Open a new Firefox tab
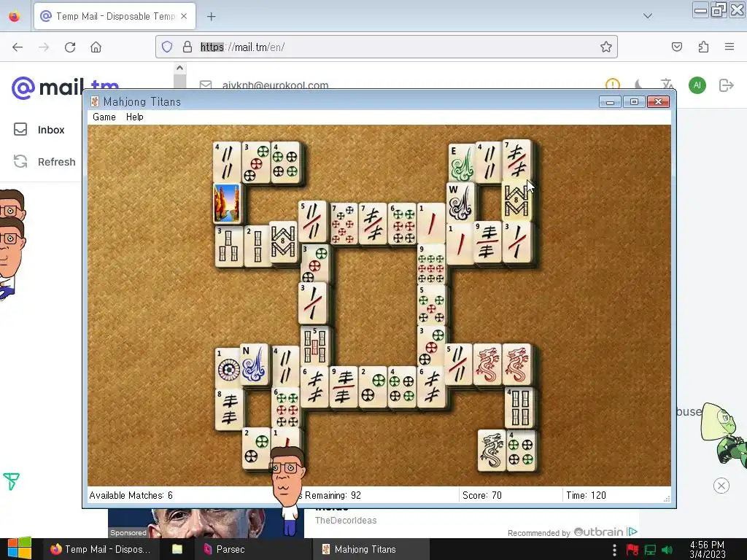Image resolution: width=747 pixels, height=560 pixels. coord(211,17)
